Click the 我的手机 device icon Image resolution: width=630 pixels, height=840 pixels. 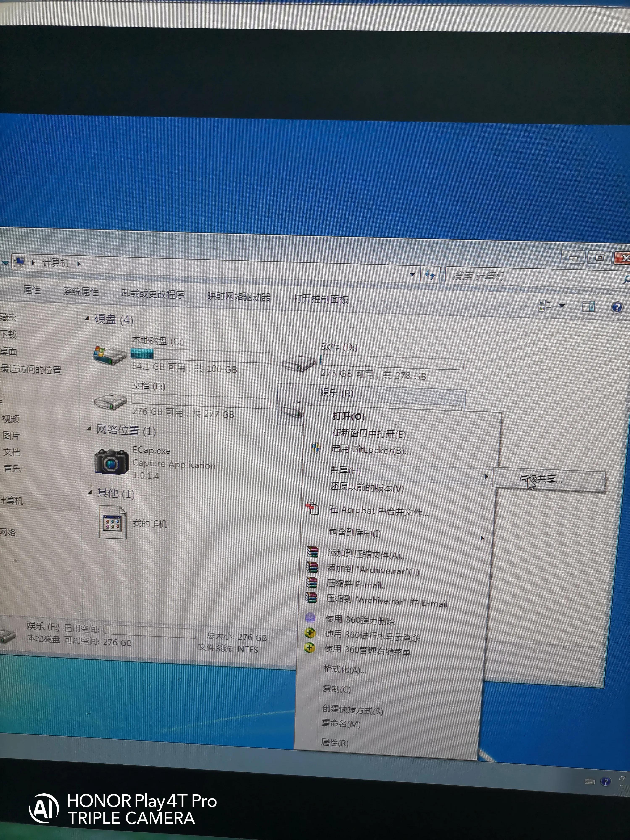tap(112, 522)
